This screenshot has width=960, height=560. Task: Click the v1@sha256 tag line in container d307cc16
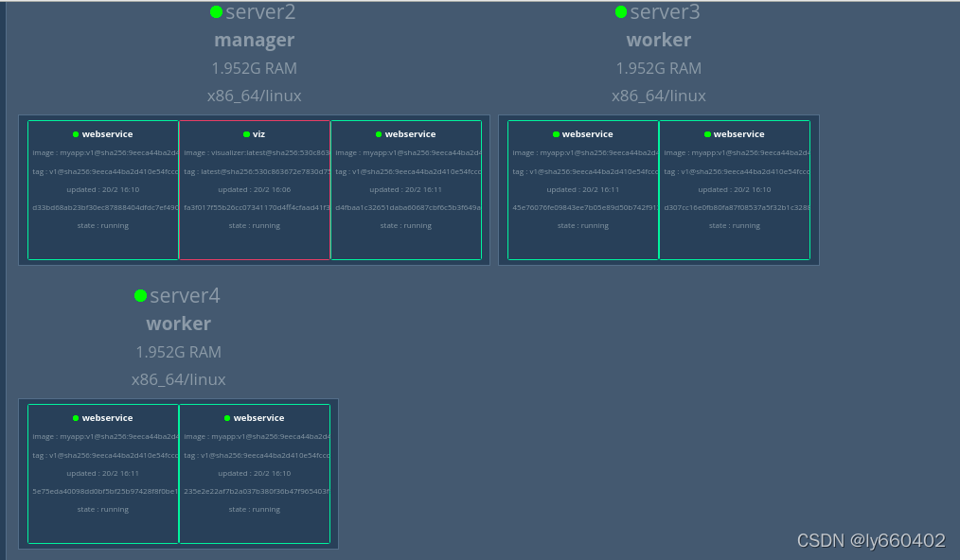point(737,171)
